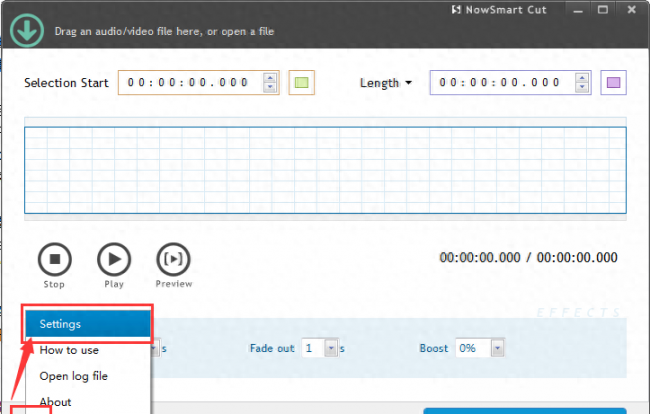
Task: Click the Fade out seconds value field
Action: point(313,348)
